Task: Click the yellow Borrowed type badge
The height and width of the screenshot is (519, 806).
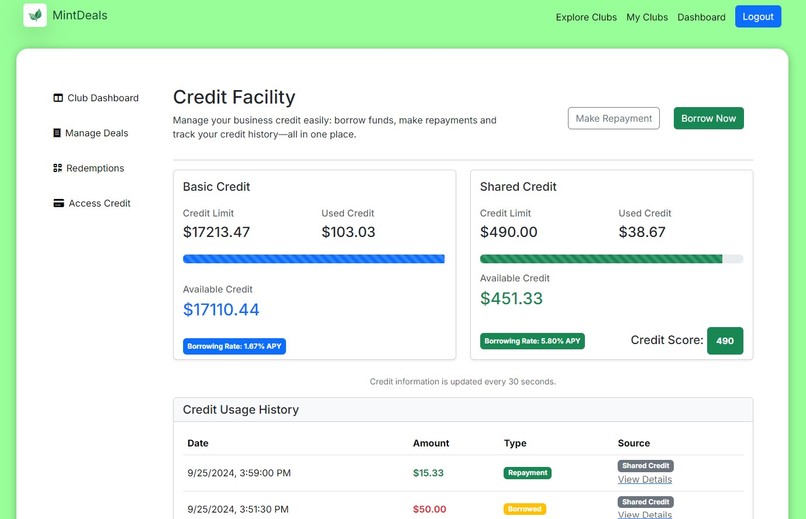Action: pos(524,509)
